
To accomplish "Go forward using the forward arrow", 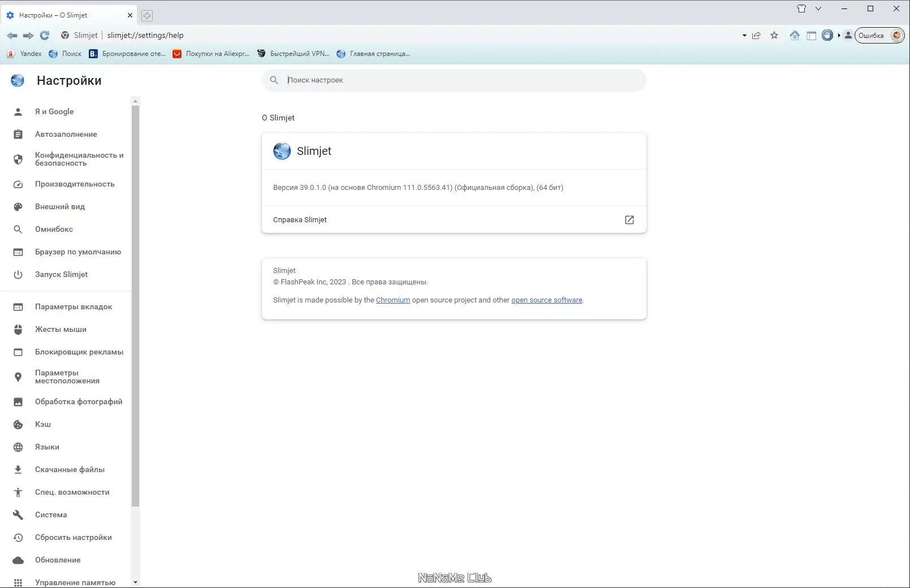I will (28, 36).
